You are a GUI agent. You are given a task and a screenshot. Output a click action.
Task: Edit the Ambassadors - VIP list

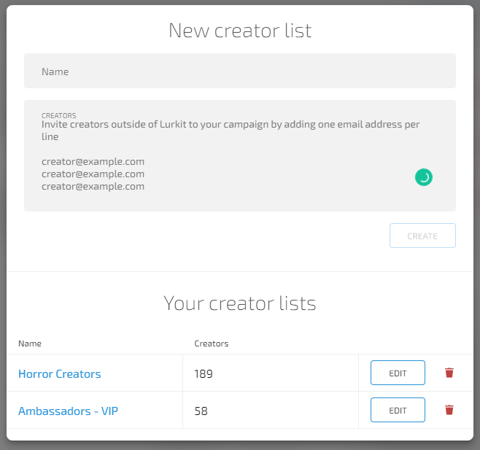pyautogui.click(x=398, y=410)
